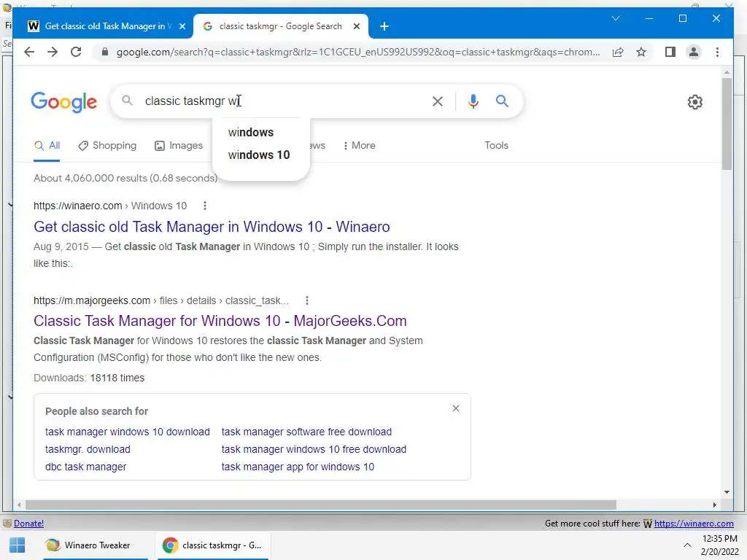Click the m.majorgeeks.com breadcrumb path
747x560 pixels.
[x=161, y=300]
